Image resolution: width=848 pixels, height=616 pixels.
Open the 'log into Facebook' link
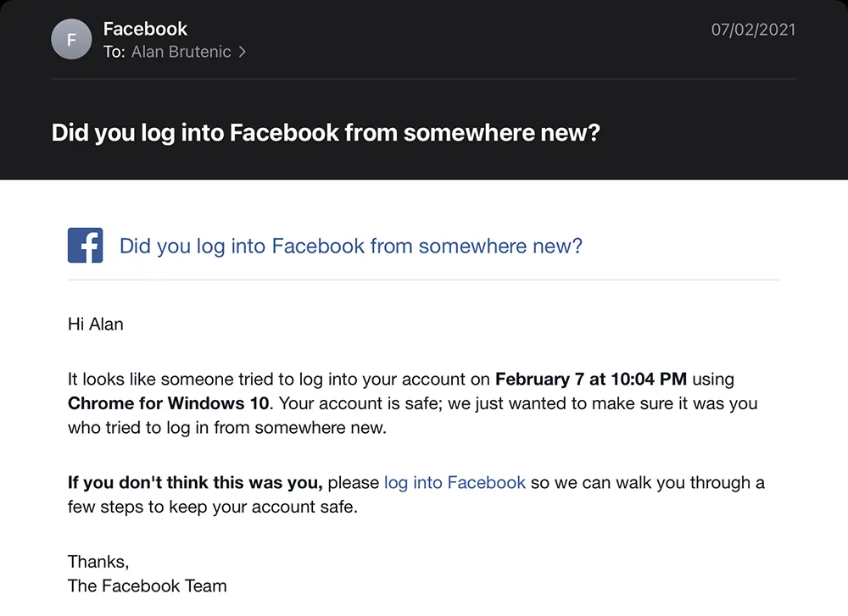[455, 482]
